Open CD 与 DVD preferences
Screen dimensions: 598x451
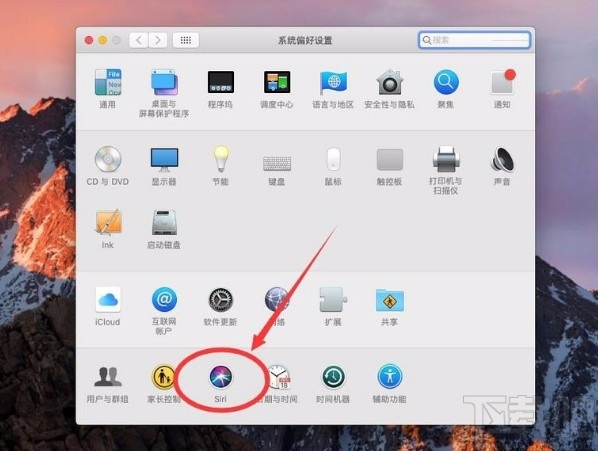(x=108, y=159)
